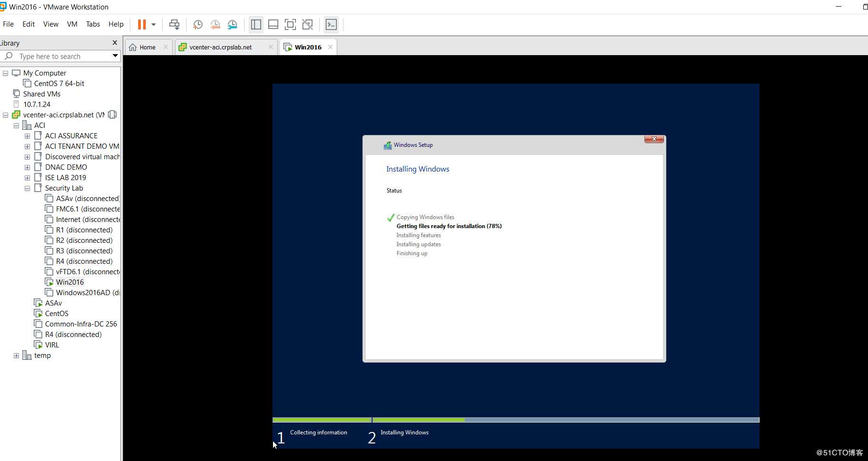Screen dimensions: 868x461
Task: Select R2 (disconnected) VM
Action: tap(84, 240)
